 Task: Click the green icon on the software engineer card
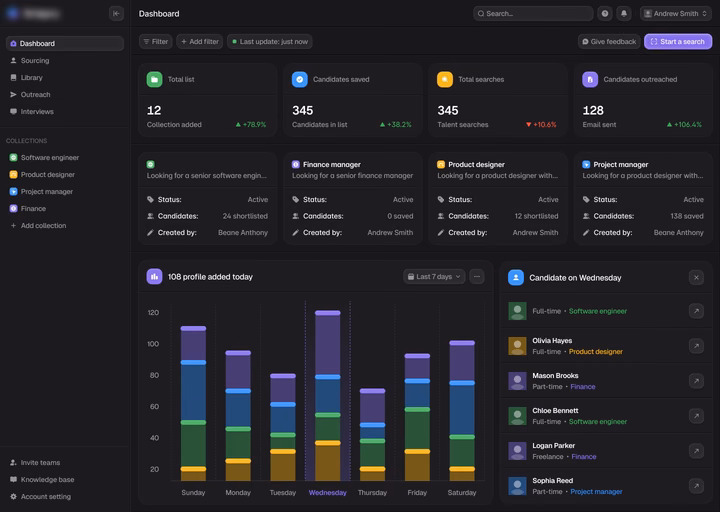[151, 164]
